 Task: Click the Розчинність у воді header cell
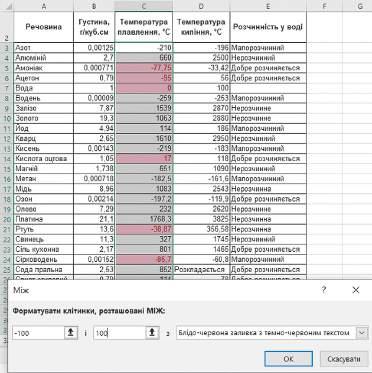(x=268, y=27)
